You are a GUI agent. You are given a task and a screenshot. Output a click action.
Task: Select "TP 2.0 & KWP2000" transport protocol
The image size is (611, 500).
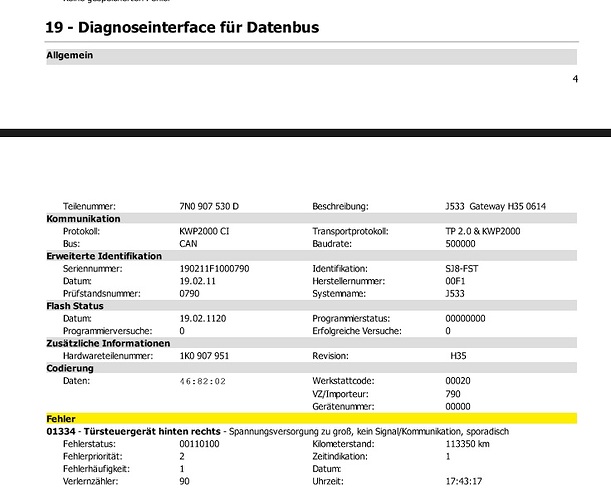[482, 231]
